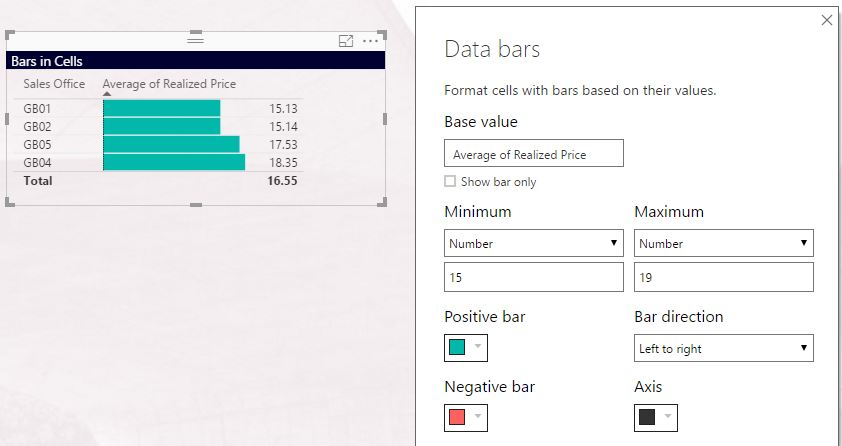Click the red Negative bar color swatch

point(457,417)
